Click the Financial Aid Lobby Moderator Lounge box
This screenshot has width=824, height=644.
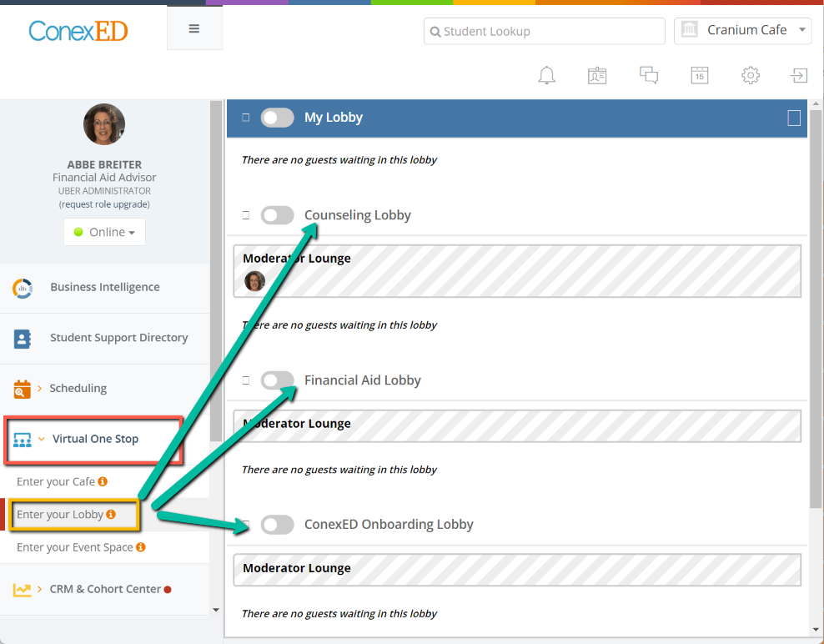click(517, 425)
